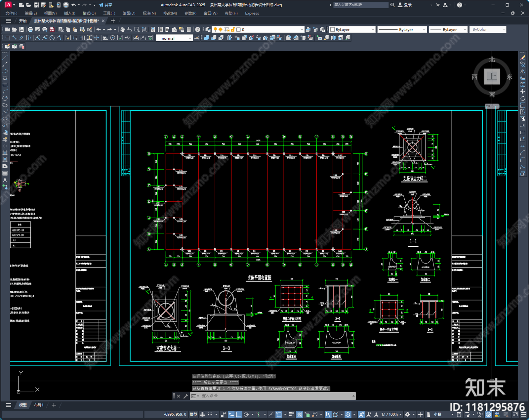The height and width of the screenshot is (420, 529).
Task: Click the 登录 sign-in button
Action: [405, 5]
